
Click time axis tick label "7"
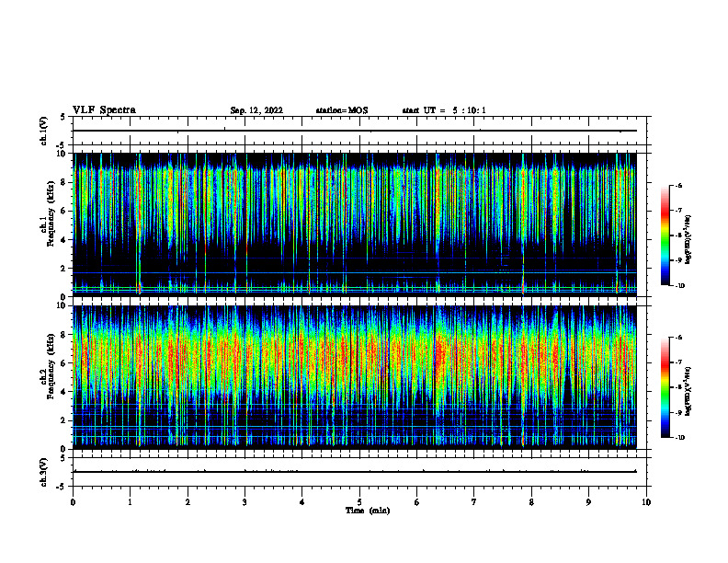click(x=474, y=502)
